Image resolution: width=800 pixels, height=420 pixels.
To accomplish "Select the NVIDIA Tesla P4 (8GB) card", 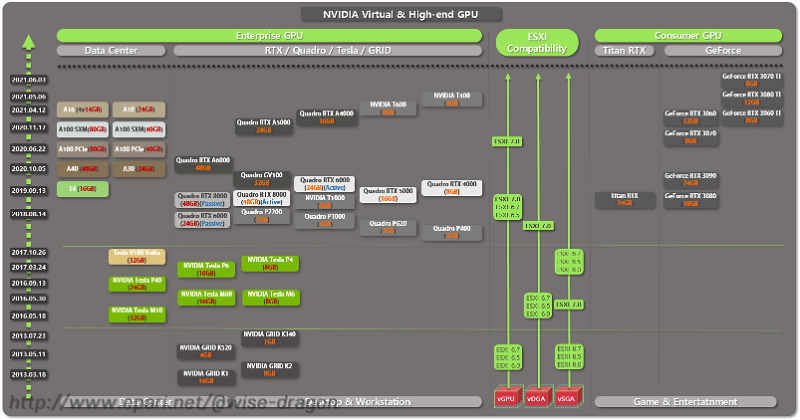I will [270, 263].
